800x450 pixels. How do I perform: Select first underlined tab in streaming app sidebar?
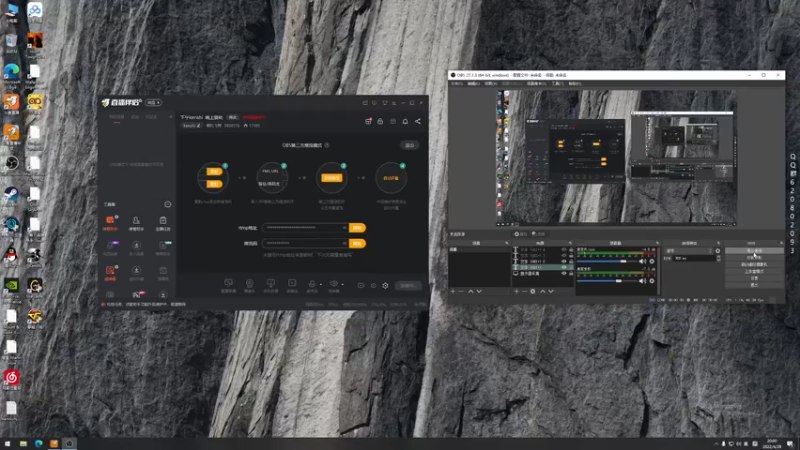(117, 118)
